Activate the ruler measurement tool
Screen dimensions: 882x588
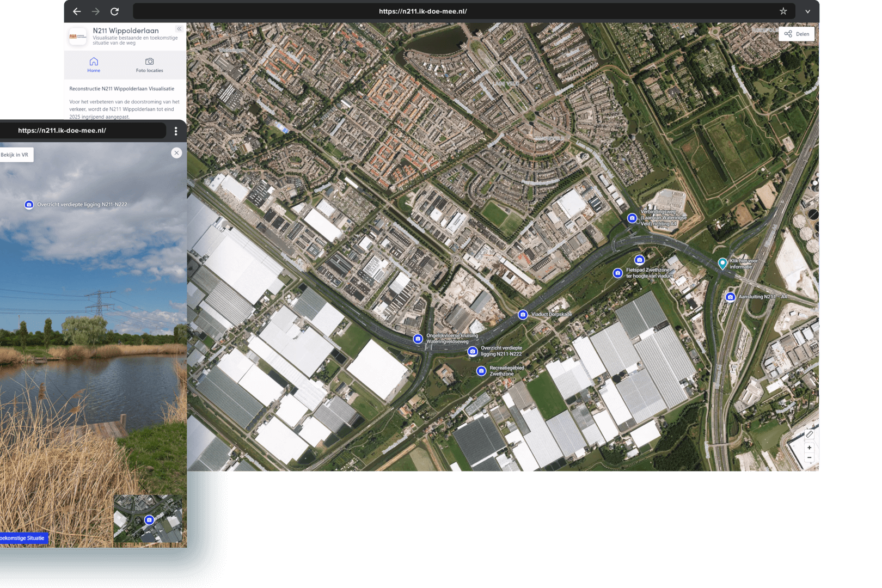tap(810, 434)
